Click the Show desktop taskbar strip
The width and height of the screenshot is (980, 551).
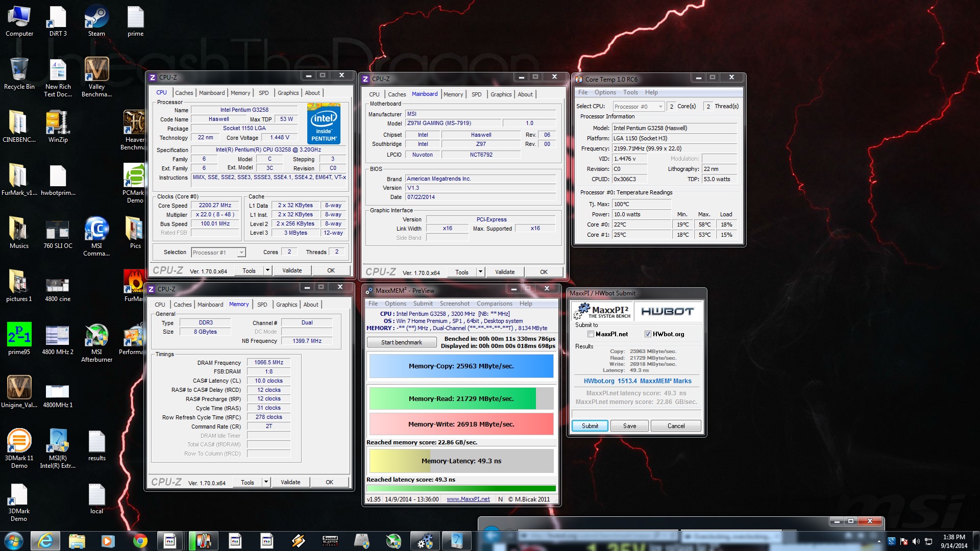tap(976, 541)
